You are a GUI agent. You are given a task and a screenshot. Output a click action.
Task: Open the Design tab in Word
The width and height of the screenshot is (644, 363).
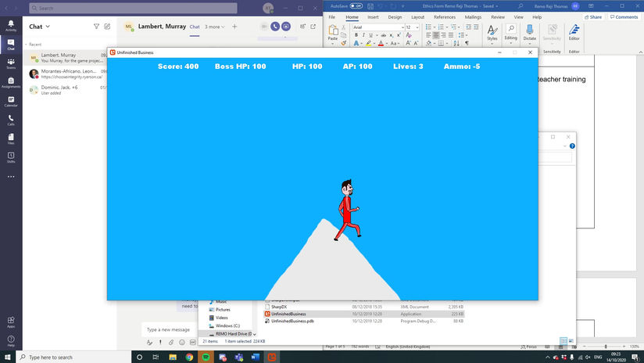(395, 17)
